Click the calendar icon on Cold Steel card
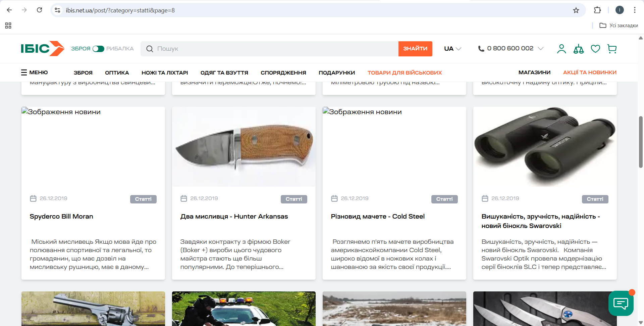644x326 pixels. (x=334, y=198)
